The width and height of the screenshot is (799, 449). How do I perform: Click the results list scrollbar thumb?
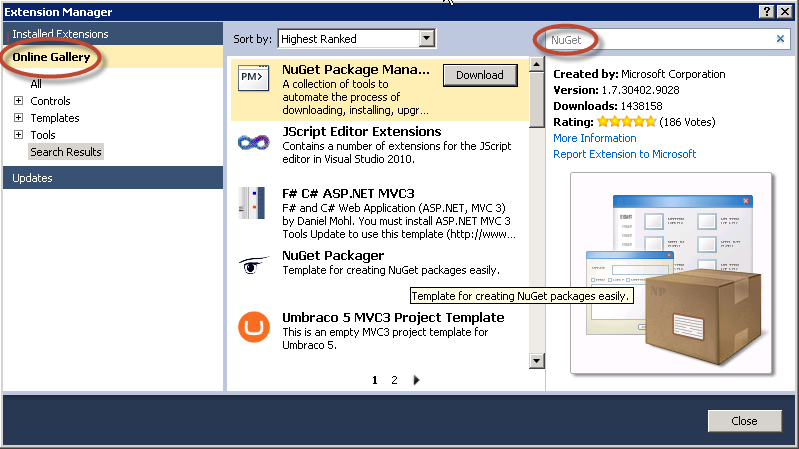click(536, 99)
